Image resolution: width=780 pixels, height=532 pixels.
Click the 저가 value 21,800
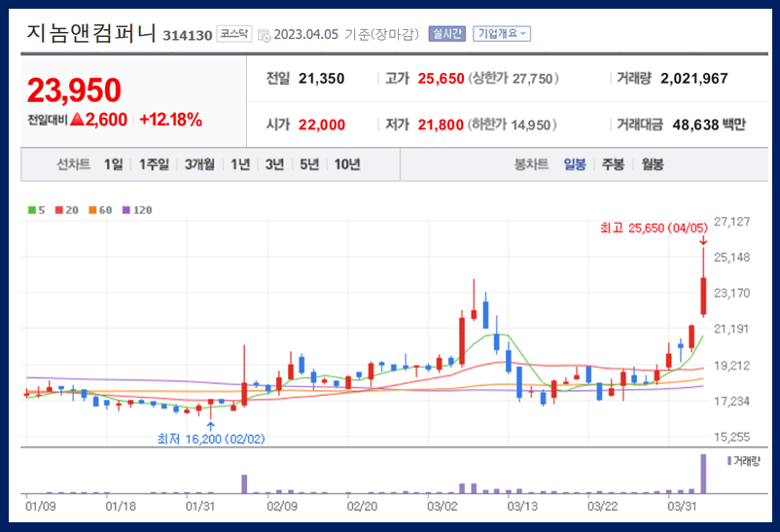pyautogui.click(x=441, y=124)
